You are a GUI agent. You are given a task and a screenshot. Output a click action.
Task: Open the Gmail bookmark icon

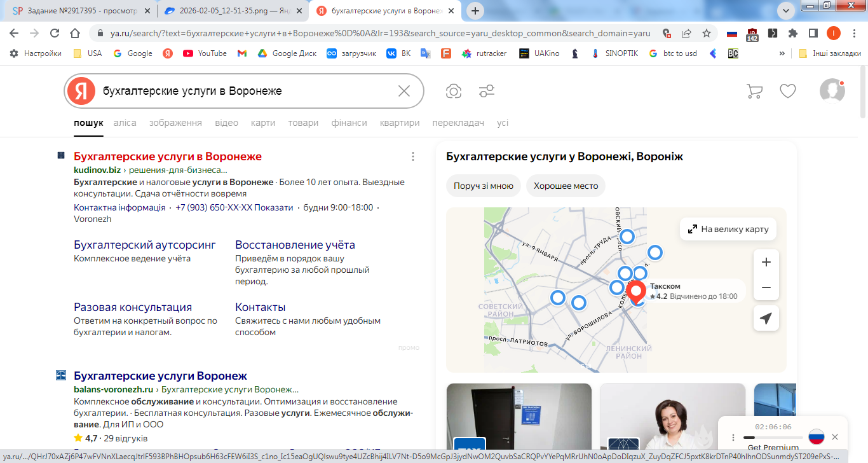(242, 53)
